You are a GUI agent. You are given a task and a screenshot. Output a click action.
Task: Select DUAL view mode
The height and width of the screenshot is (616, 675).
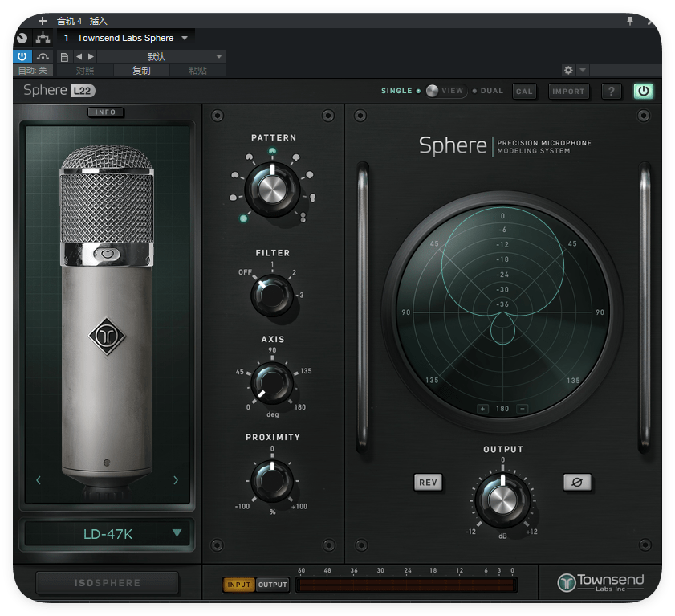(x=492, y=91)
